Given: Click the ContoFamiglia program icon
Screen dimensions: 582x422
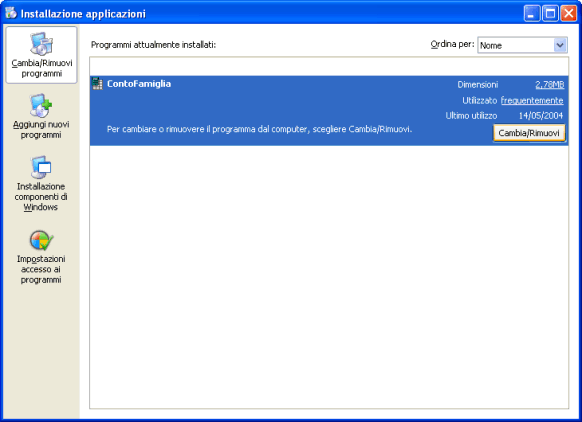Looking at the screenshot, I should click(98, 84).
